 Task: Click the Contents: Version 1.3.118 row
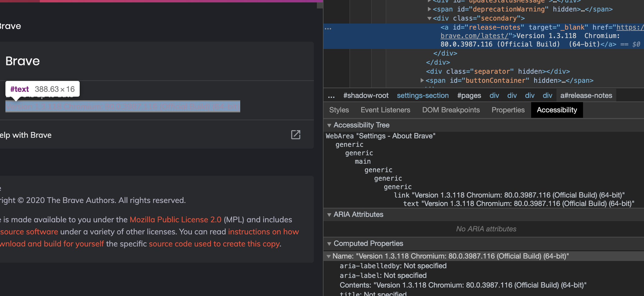[463, 285]
